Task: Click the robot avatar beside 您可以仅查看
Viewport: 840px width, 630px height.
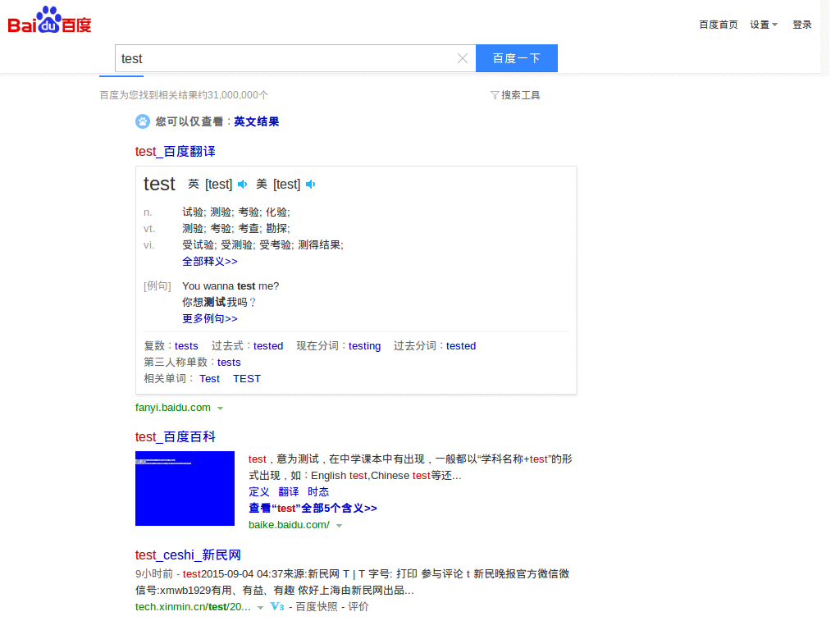Action: pyautogui.click(x=142, y=121)
